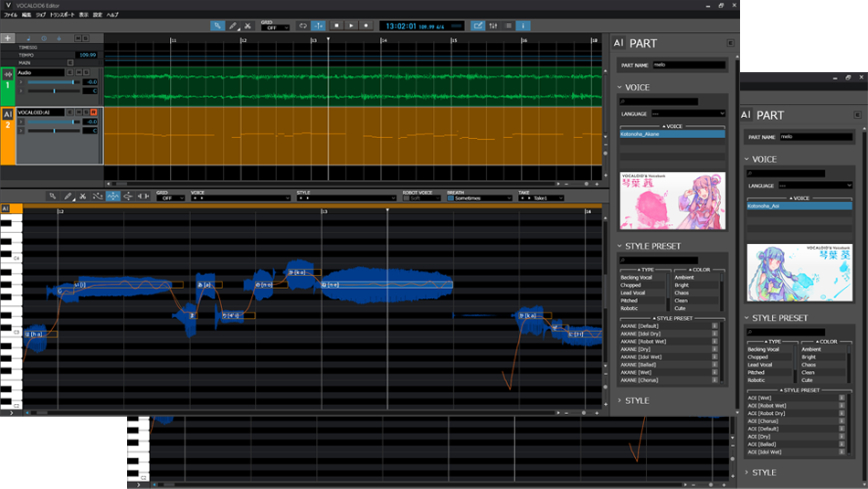
Task: Choose AKANE [Ballad] style preset
Action: pos(666,365)
